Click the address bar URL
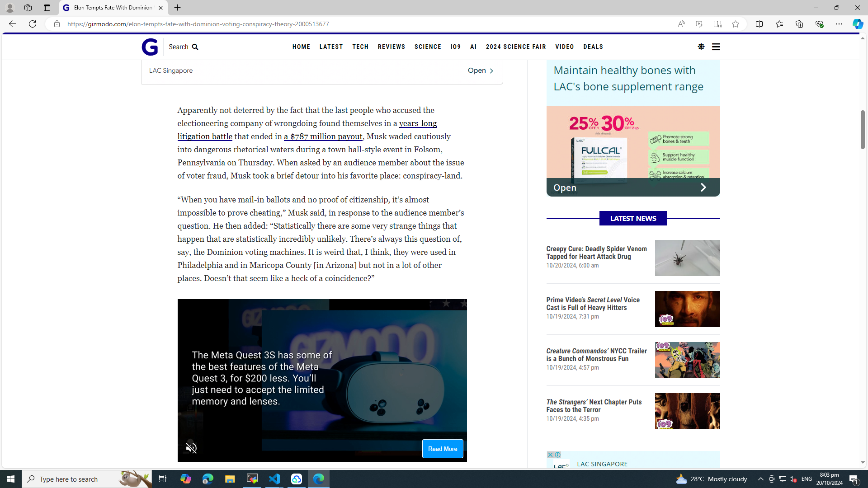Screen dimensions: 868x488 (x=198, y=24)
